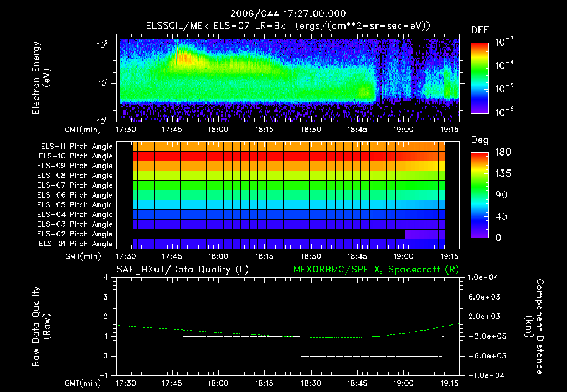Click the purple ELS-02 pitch angle segment

[x=425, y=234]
